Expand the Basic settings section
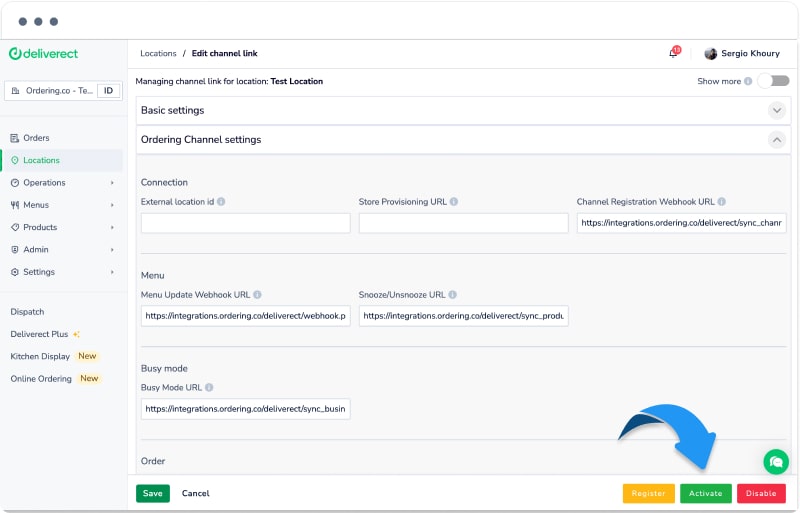The height and width of the screenshot is (513, 800). pos(777,110)
